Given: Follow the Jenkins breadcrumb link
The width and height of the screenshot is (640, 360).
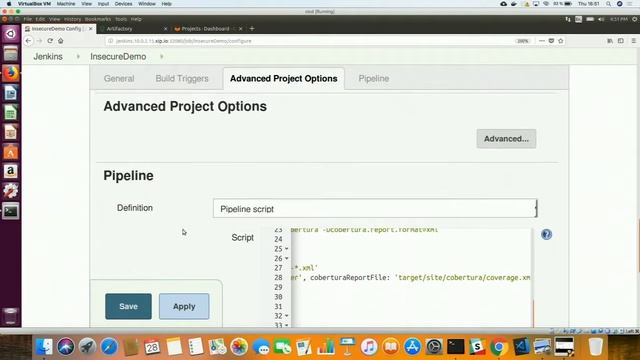Looking at the screenshot, I should [48, 57].
